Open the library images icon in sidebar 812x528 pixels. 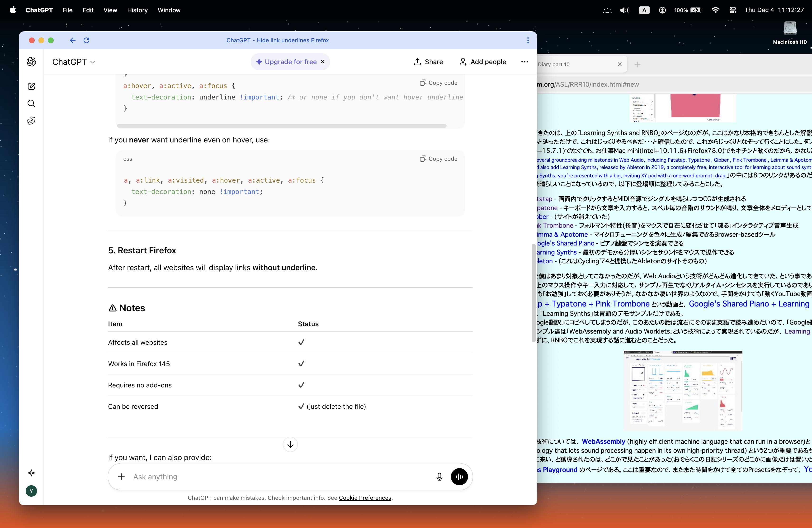[31, 121]
